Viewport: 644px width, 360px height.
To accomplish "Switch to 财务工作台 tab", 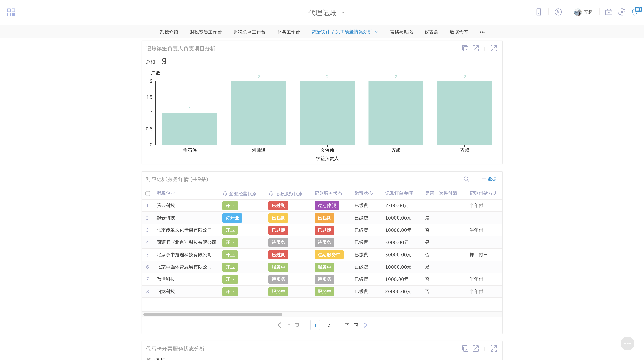I will point(288,32).
